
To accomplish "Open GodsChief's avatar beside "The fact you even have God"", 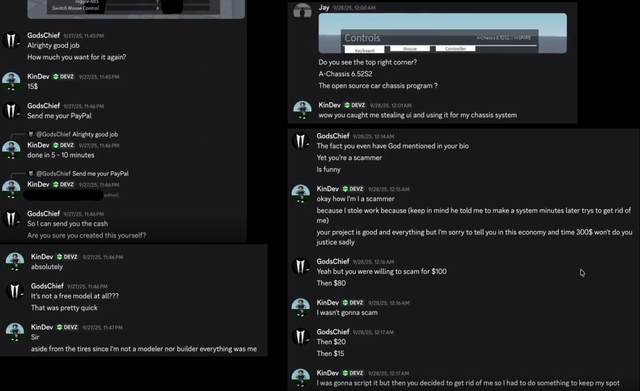I will 301,141.
